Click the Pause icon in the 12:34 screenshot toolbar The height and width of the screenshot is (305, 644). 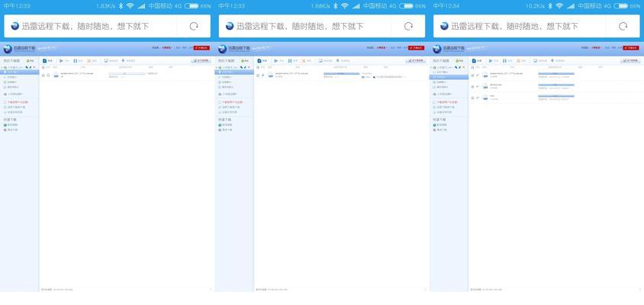505,61
